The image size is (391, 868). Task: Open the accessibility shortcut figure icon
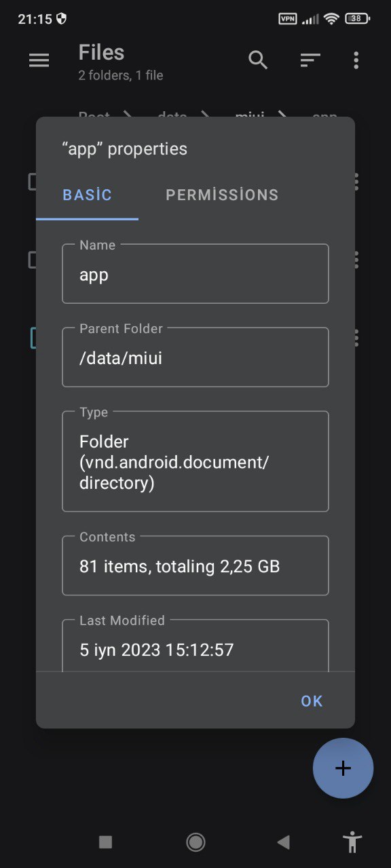[x=352, y=842]
